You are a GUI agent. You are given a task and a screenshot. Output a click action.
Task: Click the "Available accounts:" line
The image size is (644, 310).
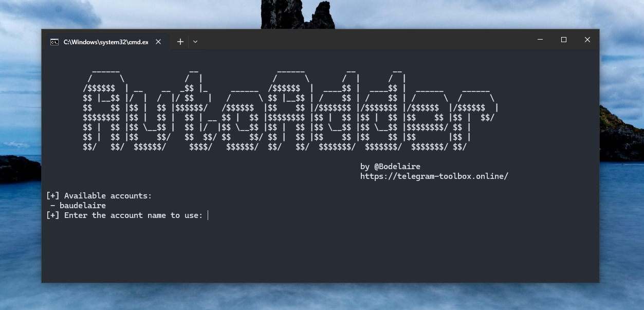[x=107, y=196]
